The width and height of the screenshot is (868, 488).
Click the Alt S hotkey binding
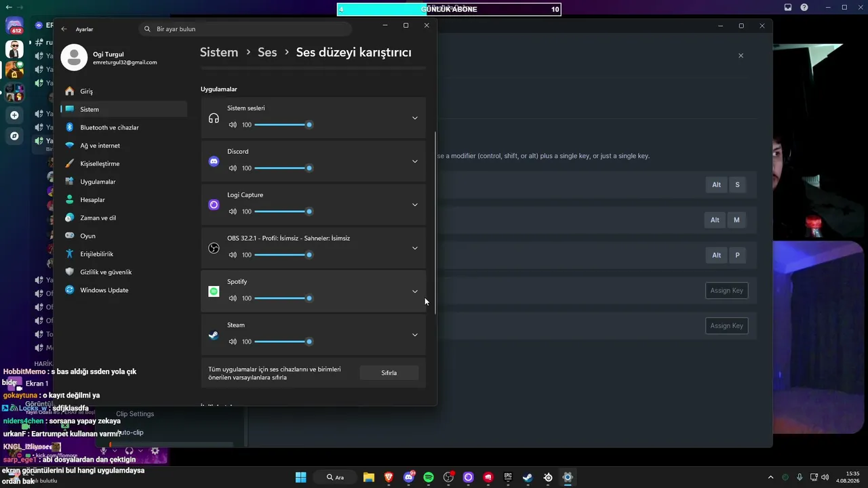point(726,184)
